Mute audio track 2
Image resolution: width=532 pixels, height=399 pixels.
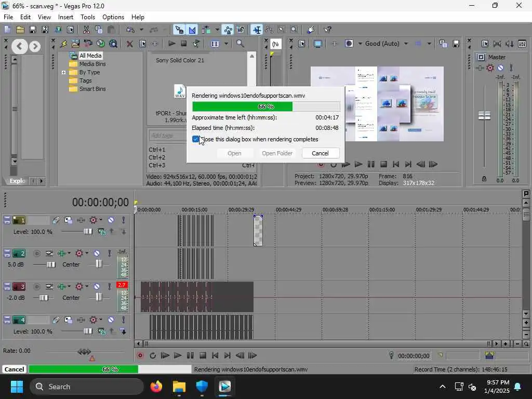tap(97, 253)
